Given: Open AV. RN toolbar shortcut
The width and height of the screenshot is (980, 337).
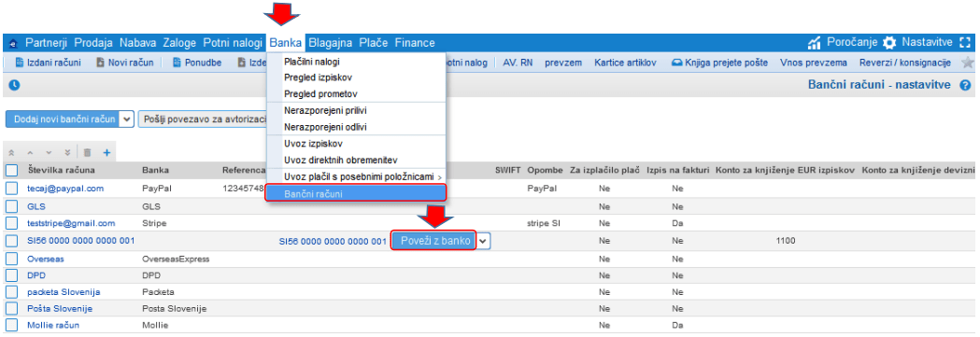Looking at the screenshot, I should pos(518,63).
